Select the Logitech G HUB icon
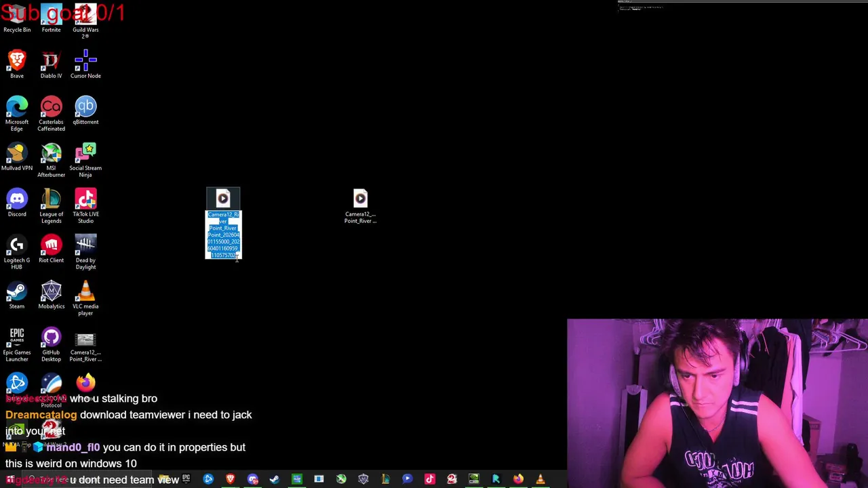This screenshot has width=868, height=488. (17, 251)
